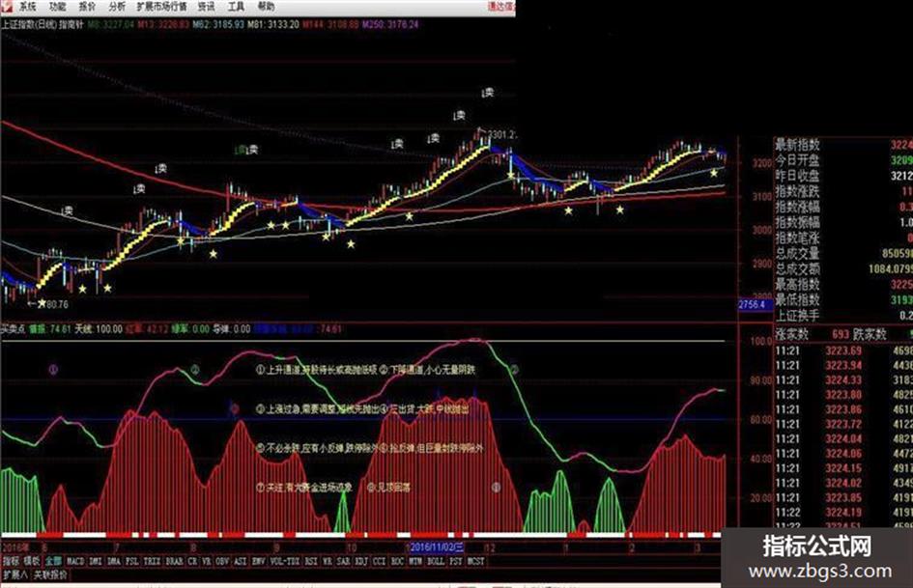Select the SAR indicator tab

pyautogui.click(x=344, y=561)
